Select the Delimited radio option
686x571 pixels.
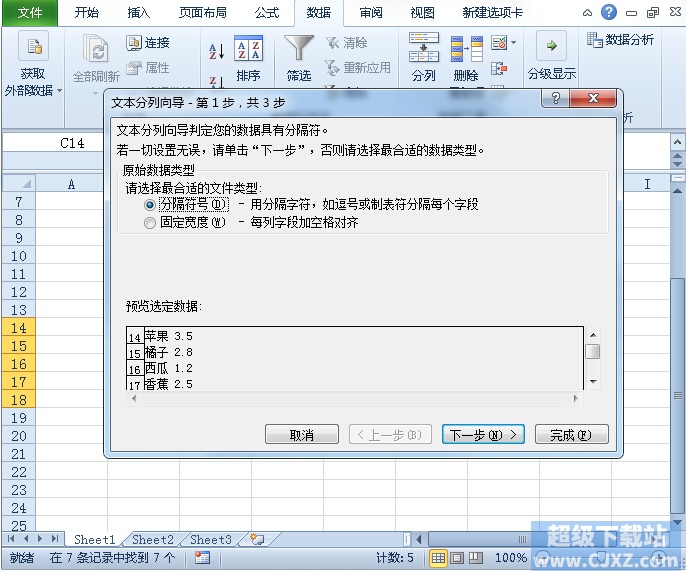pyautogui.click(x=150, y=205)
